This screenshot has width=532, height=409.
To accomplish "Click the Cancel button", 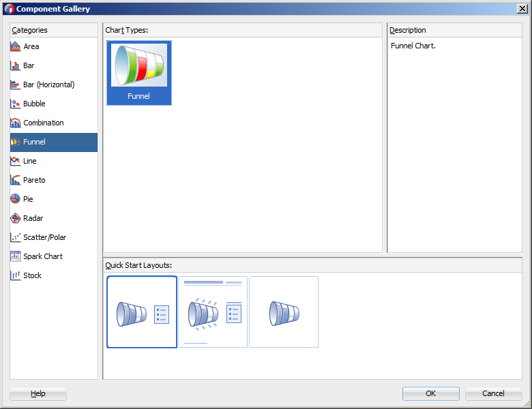I will (x=493, y=393).
